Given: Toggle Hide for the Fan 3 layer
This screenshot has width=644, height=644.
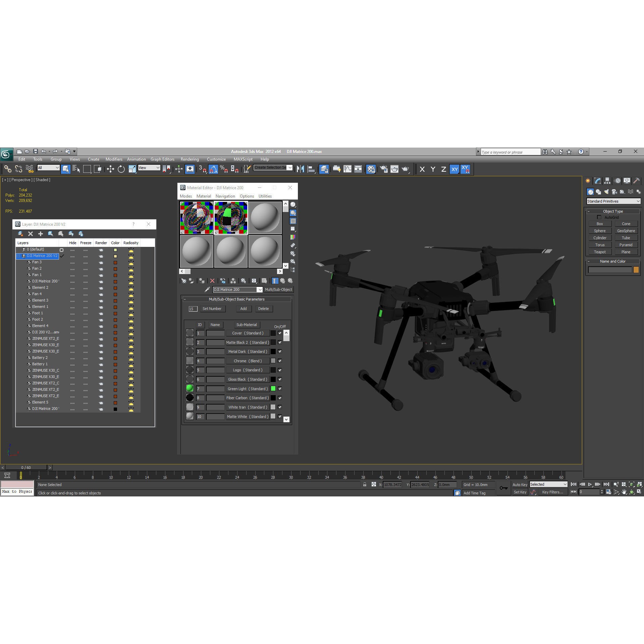Looking at the screenshot, I should [72, 262].
